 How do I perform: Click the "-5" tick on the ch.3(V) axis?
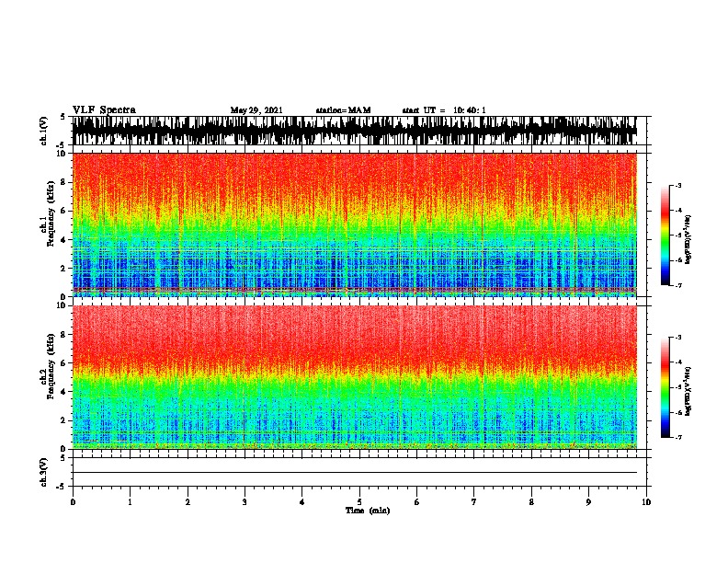[x=61, y=487]
